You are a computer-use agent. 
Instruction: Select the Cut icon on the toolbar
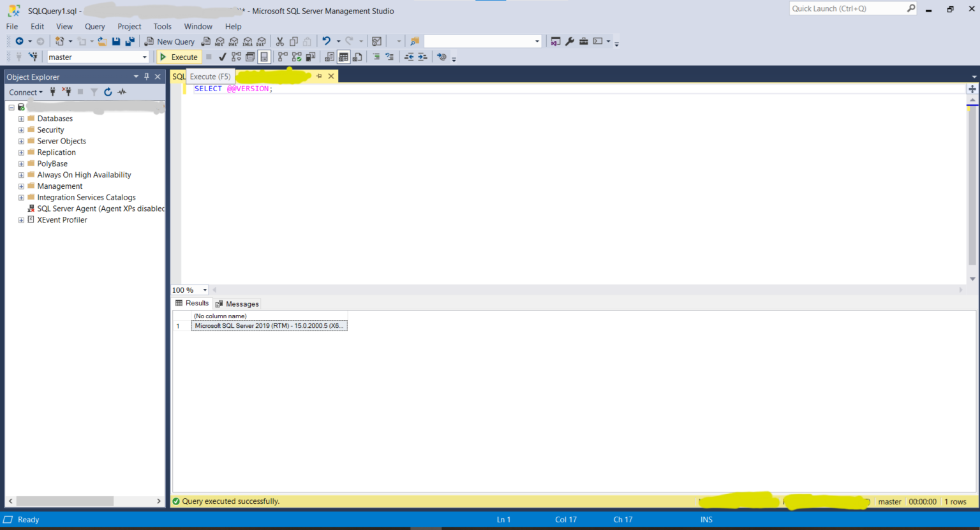pyautogui.click(x=279, y=41)
